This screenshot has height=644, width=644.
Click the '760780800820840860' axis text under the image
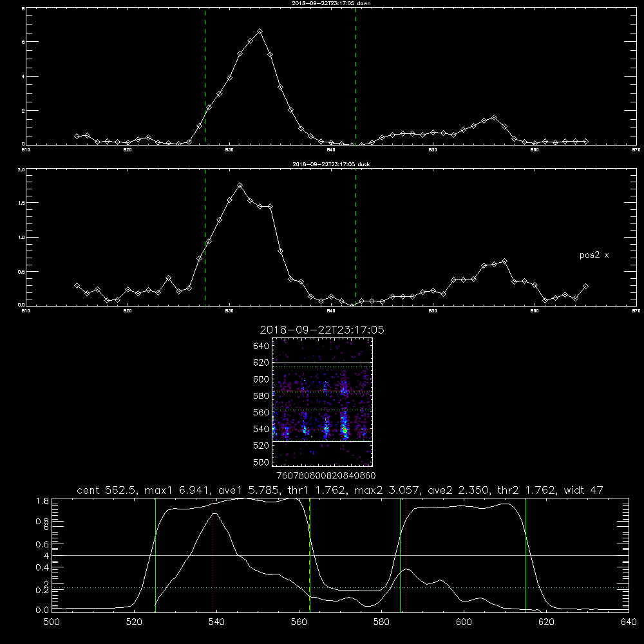point(326,475)
